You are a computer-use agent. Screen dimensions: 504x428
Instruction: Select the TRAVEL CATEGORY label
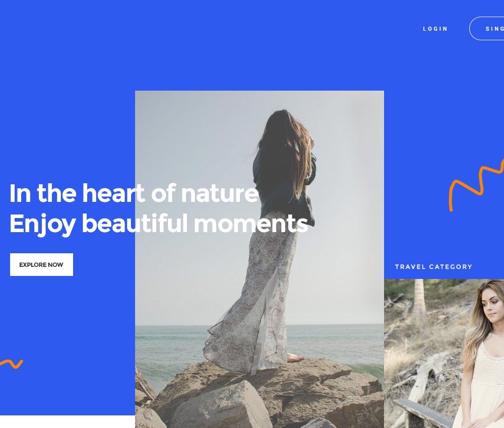click(433, 267)
